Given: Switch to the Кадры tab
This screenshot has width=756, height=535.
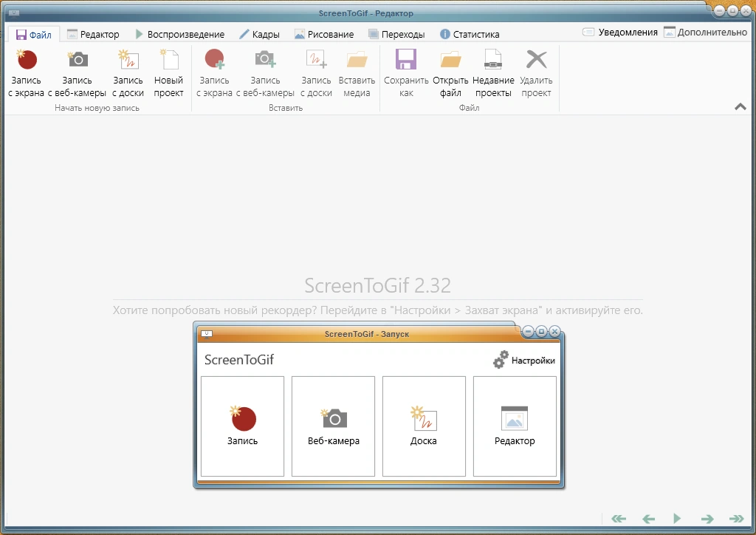Looking at the screenshot, I should pos(259,34).
